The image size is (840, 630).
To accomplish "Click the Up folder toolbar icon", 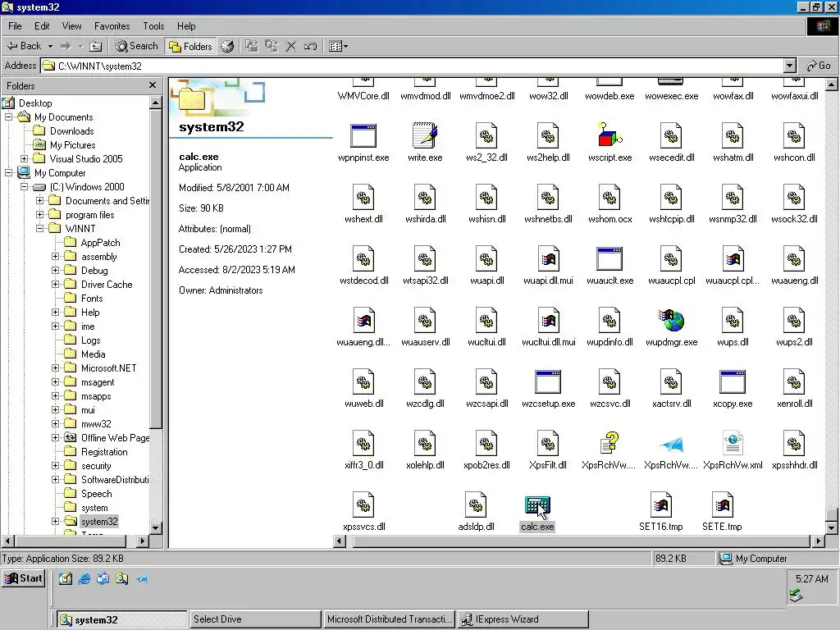I will point(95,46).
